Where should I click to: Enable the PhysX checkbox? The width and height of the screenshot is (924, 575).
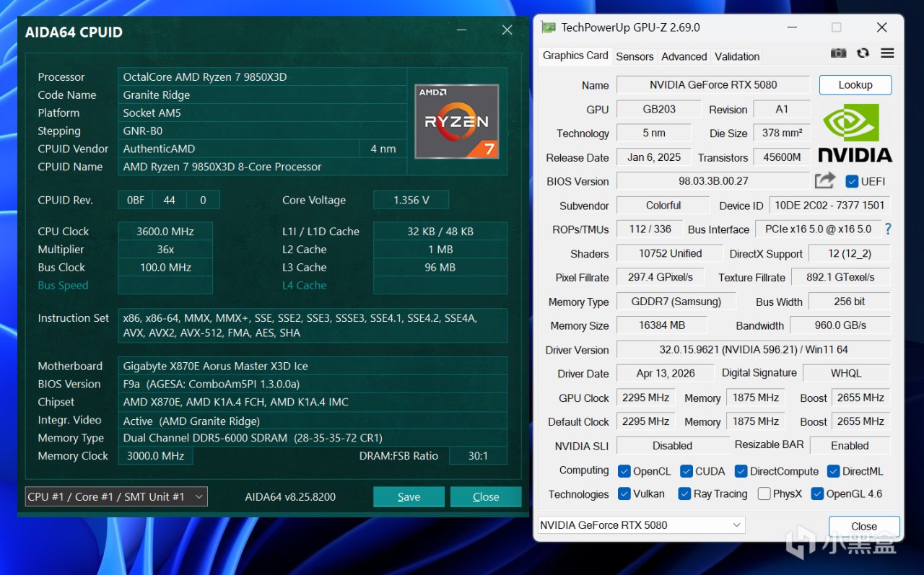click(764, 493)
